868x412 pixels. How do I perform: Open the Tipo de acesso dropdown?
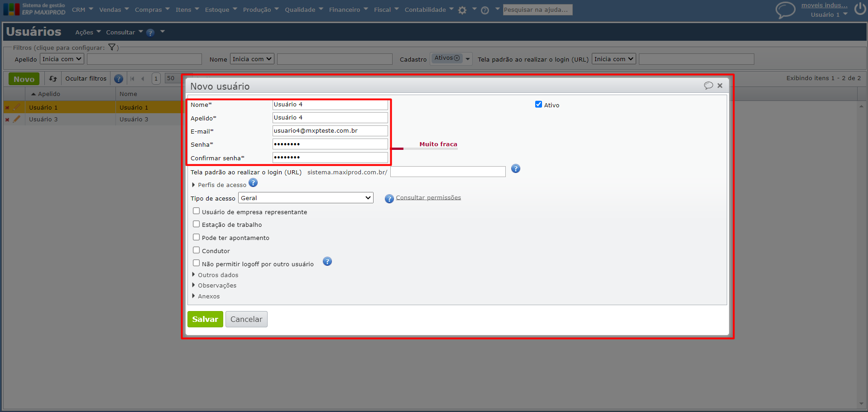coord(306,198)
